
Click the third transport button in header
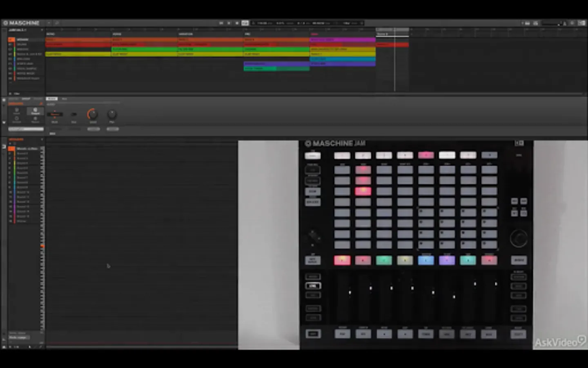(x=237, y=23)
